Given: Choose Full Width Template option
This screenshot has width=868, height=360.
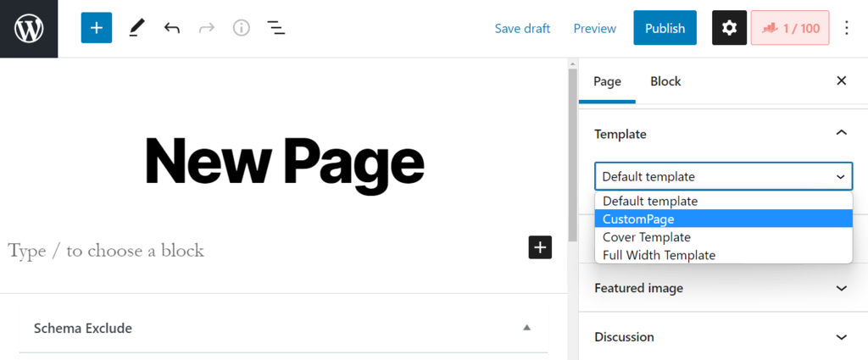Looking at the screenshot, I should click(659, 255).
